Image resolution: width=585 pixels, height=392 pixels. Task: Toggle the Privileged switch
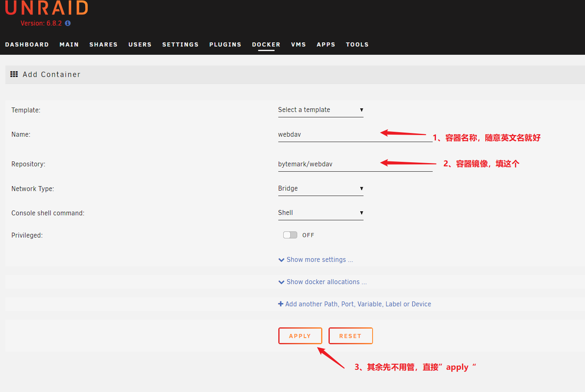click(x=290, y=235)
